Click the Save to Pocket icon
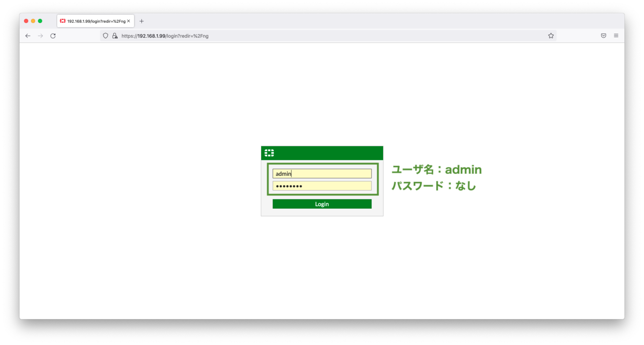The width and height of the screenshot is (644, 345). (x=603, y=36)
